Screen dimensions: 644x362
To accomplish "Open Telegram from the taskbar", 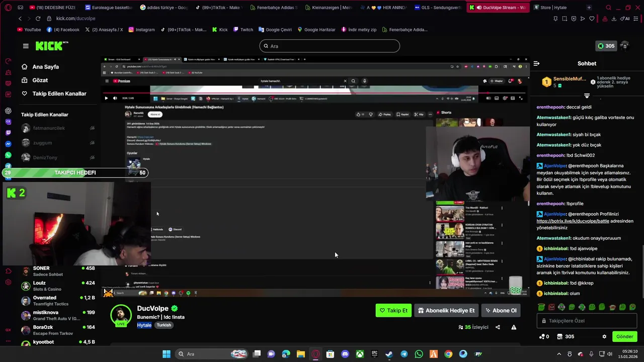I will tap(404, 354).
